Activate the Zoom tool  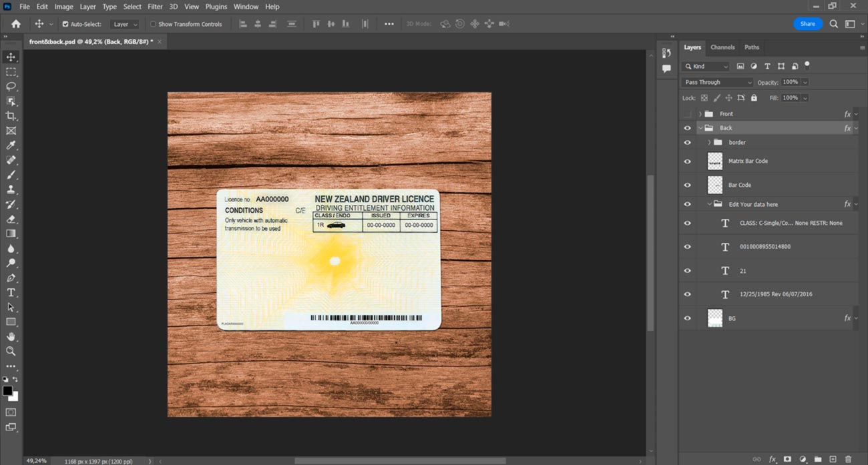[x=11, y=351]
